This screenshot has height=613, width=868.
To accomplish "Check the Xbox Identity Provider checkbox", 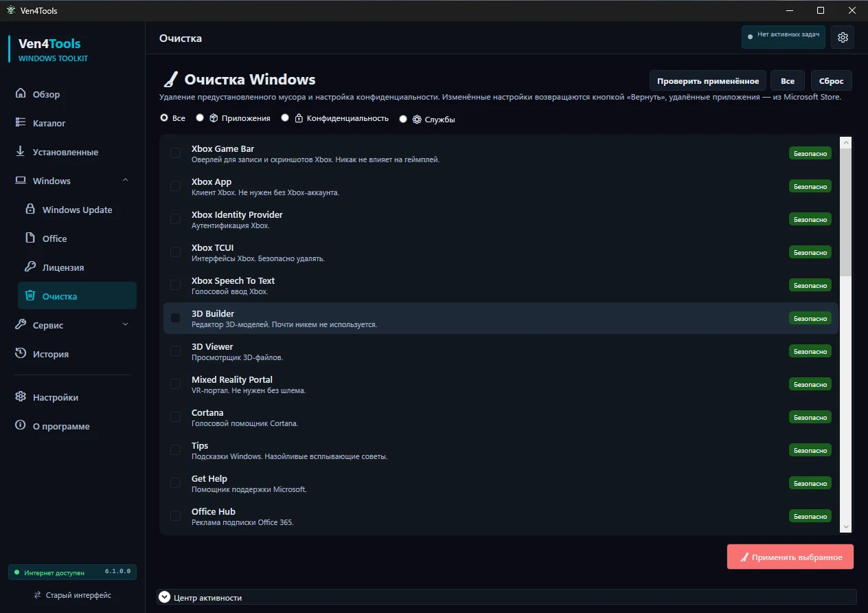I will pyautogui.click(x=176, y=219).
